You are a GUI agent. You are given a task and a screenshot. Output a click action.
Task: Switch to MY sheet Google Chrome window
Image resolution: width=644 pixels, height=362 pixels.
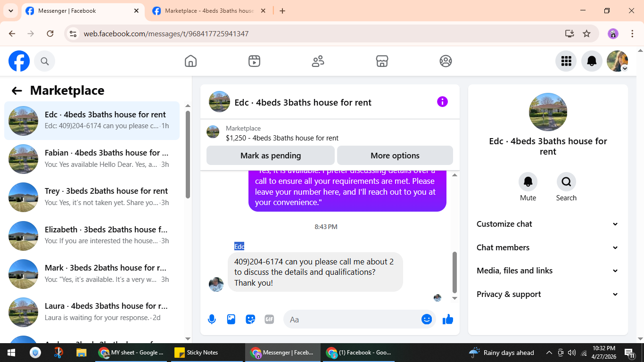132,353
